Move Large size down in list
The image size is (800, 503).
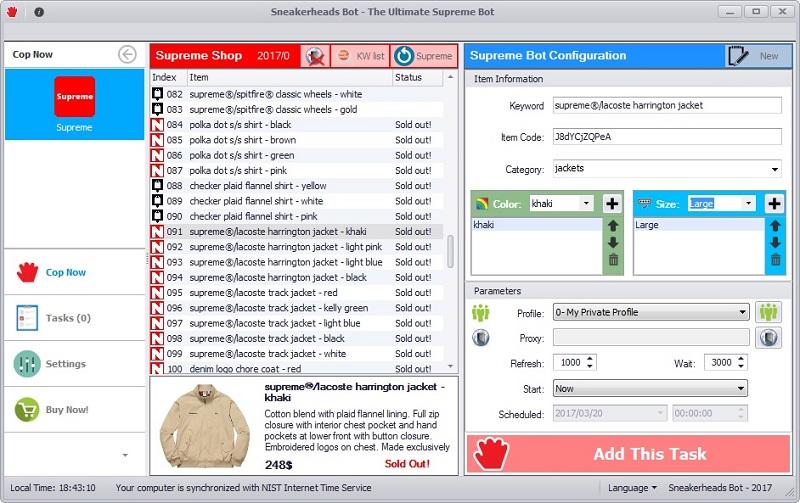click(x=776, y=243)
